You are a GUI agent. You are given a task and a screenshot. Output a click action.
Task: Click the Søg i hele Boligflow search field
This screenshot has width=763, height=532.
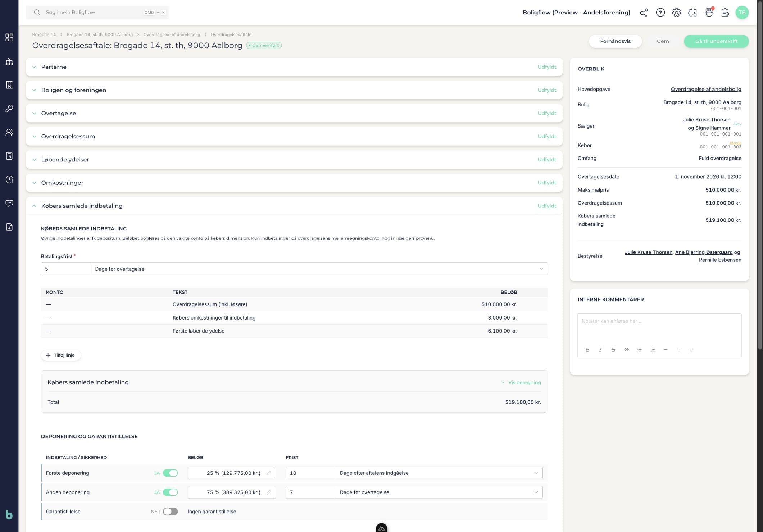(x=97, y=12)
